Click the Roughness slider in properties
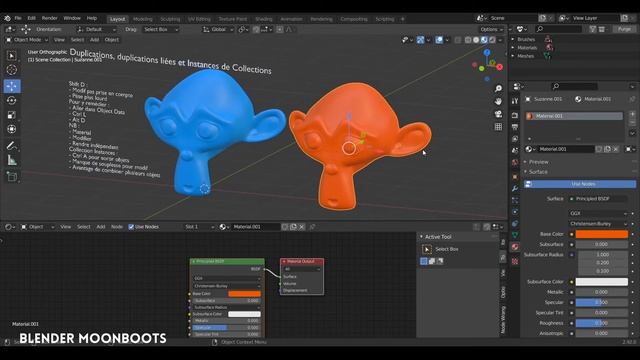The image size is (640, 360). coord(602,323)
